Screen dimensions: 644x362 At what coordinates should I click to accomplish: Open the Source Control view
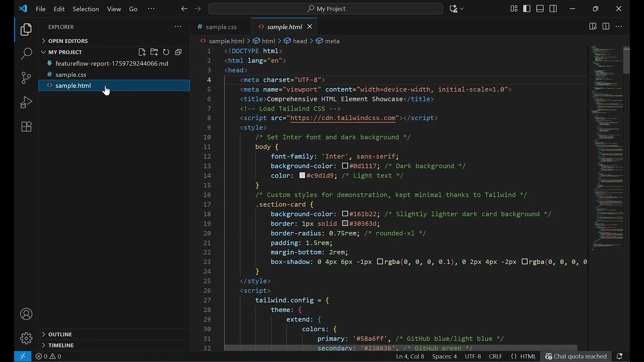pos(26,78)
